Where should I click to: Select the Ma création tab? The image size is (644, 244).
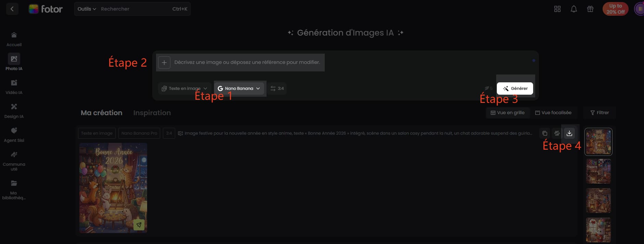click(101, 113)
